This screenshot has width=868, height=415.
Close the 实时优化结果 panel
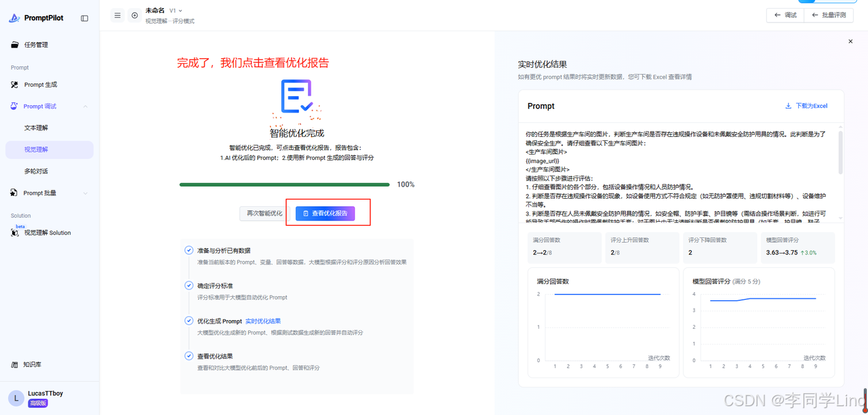850,41
